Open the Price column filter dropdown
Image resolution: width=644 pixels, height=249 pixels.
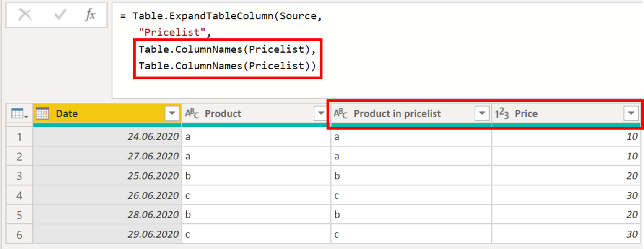click(631, 113)
